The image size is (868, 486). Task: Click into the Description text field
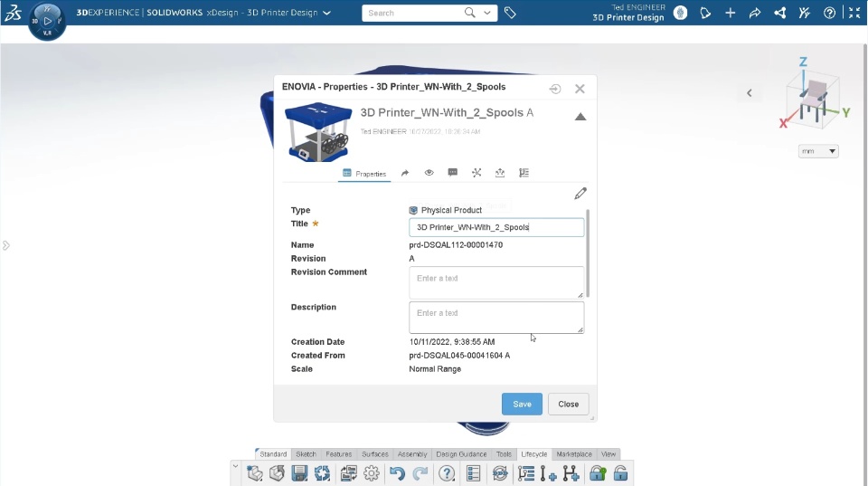point(496,318)
